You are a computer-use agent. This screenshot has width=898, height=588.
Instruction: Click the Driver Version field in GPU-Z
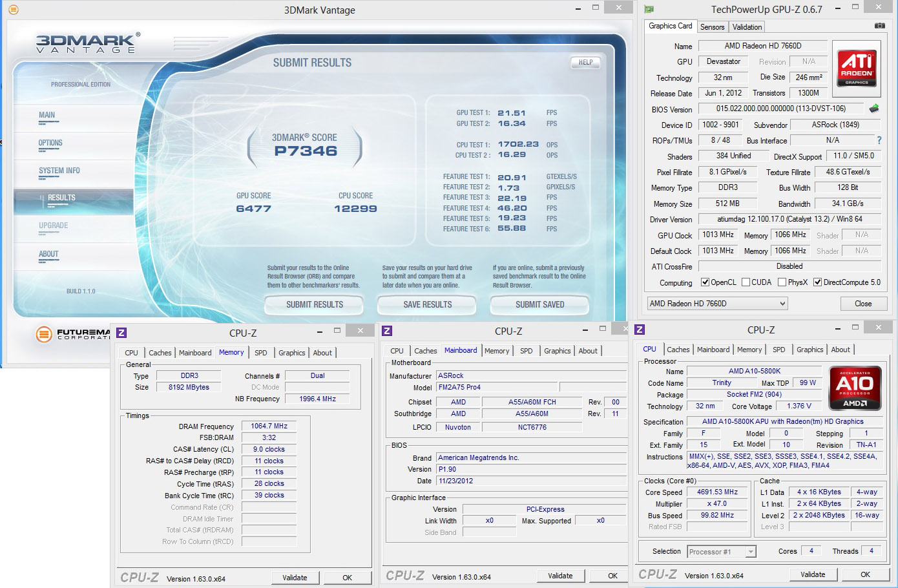tap(789, 219)
